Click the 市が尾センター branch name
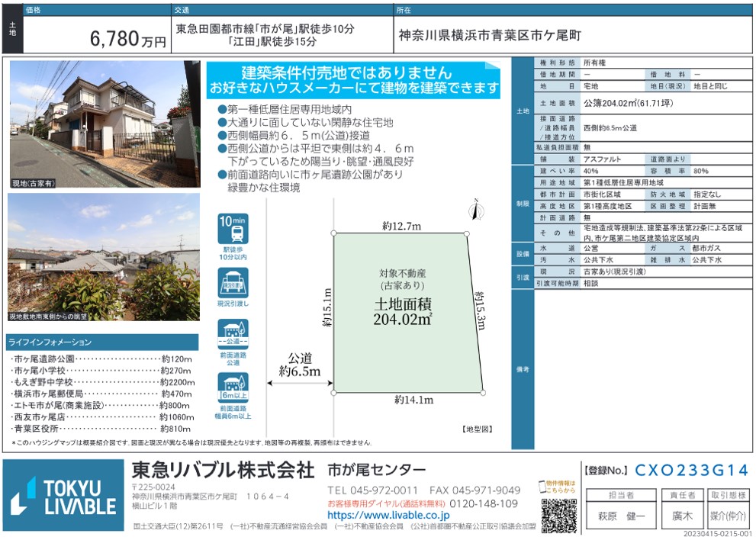The image size is (756, 540). tap(376, 470)
